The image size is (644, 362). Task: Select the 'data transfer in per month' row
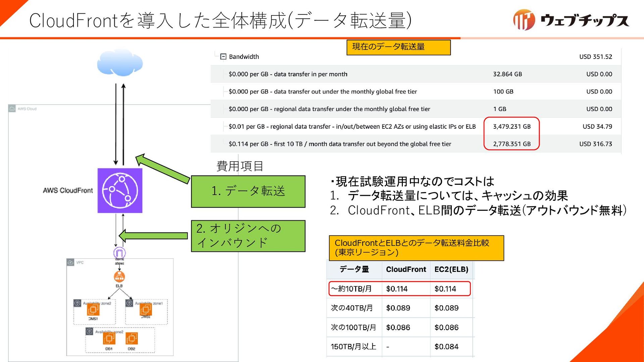point(416,74)
